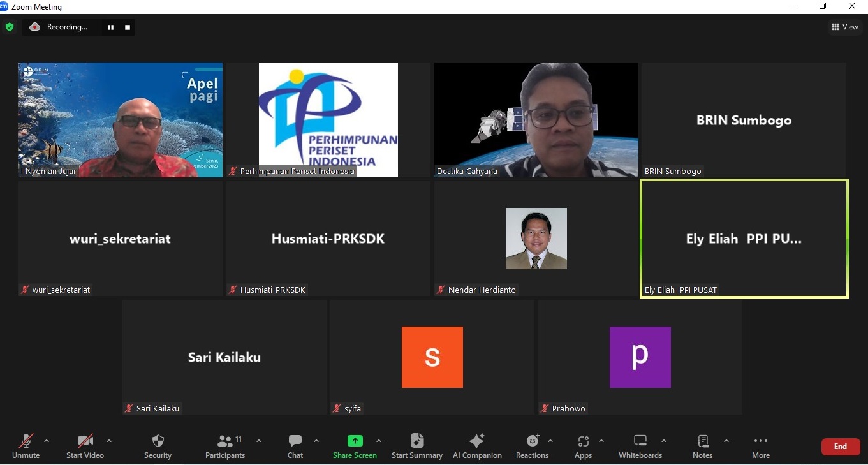Expand the arrow beside Notes

tap(726, 441)
